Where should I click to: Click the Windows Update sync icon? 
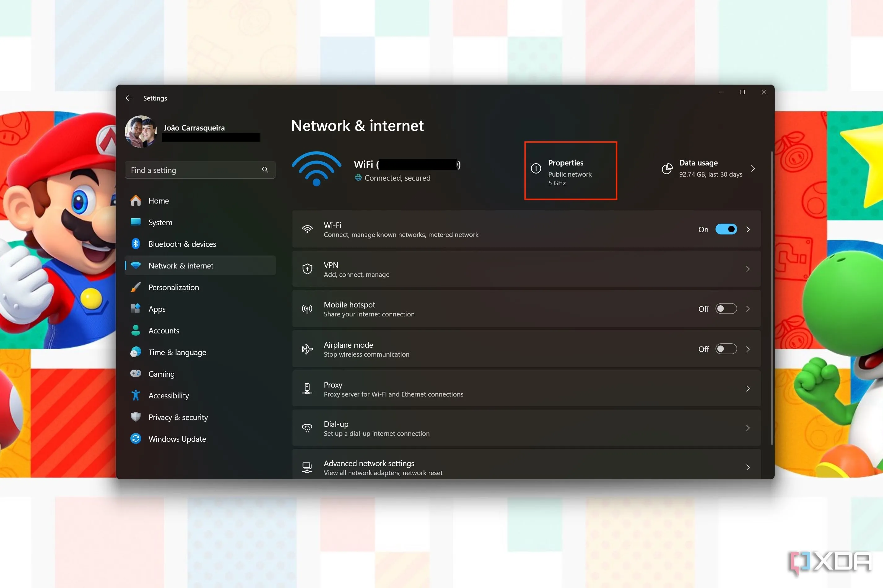point(136,438)
